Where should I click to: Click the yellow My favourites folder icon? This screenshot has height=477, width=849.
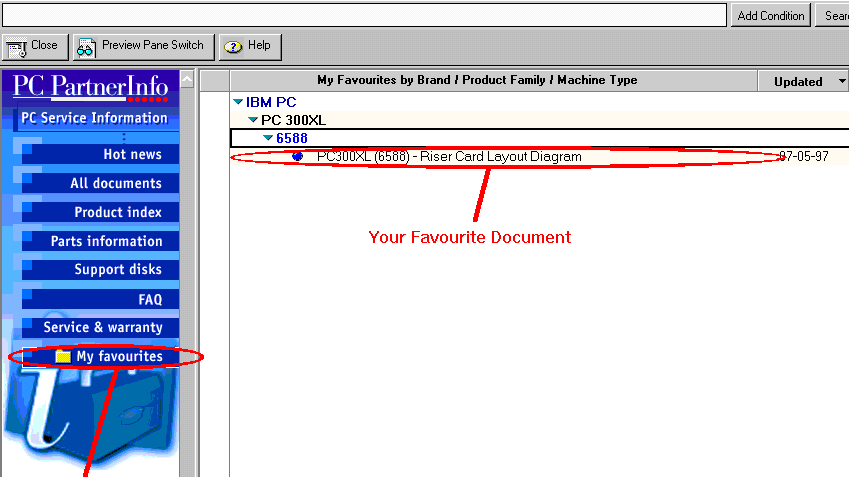(x=63, y=357)
